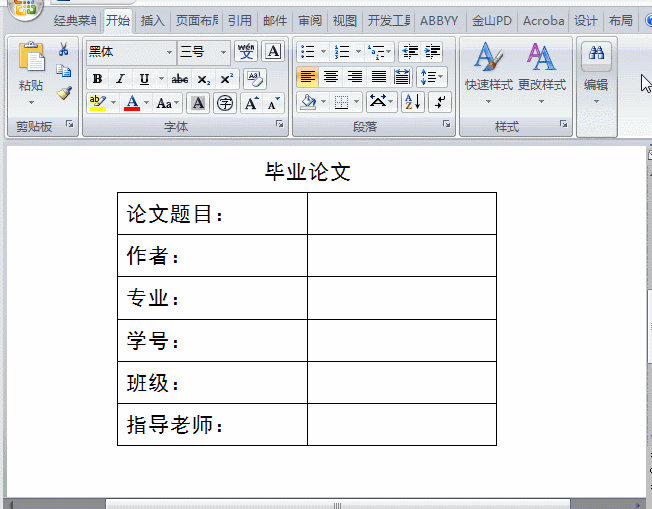Shrink font size with small A

pos(274,103)
